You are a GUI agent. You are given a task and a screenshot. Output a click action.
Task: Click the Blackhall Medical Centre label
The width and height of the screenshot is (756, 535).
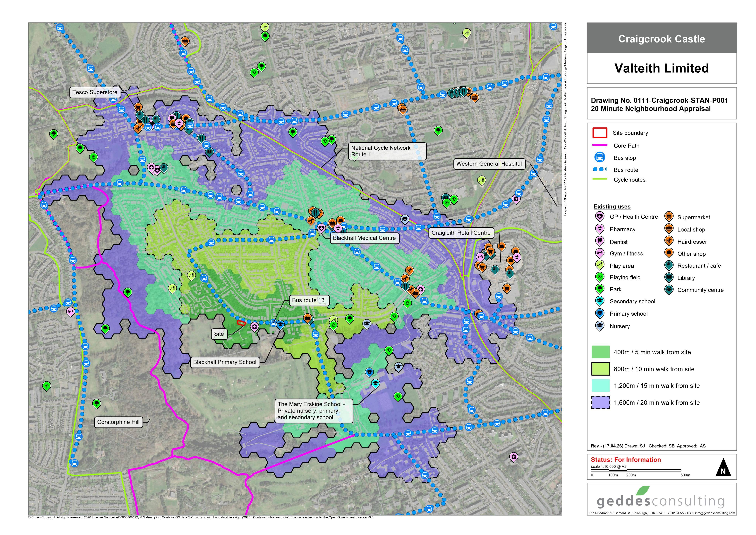(364, 238)
